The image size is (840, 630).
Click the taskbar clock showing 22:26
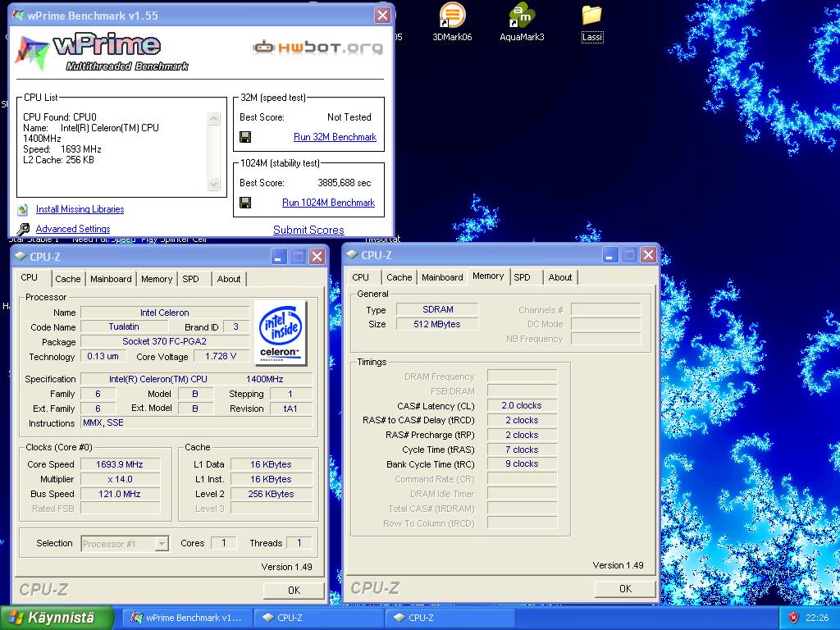[x=817, y=618]
